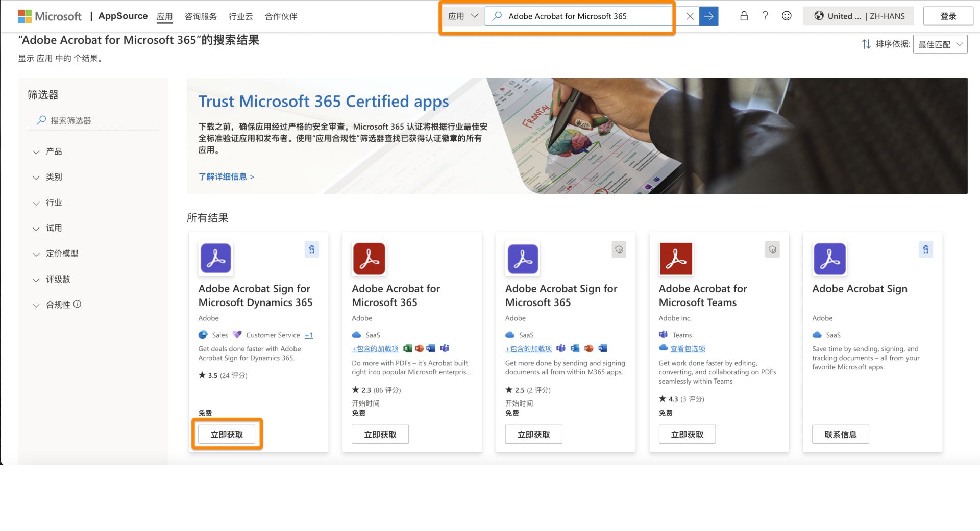The height and width of the screenshot is (531, 980).
Task: Click +包含的加载项 on Acrobat Sign for Microsoft 365
Action: point(529,349)
